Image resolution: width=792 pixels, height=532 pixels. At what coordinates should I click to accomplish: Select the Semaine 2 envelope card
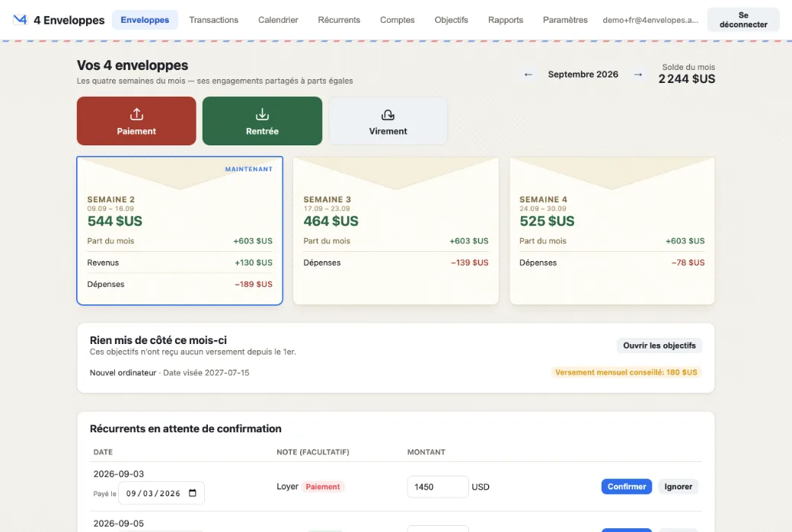179,231
